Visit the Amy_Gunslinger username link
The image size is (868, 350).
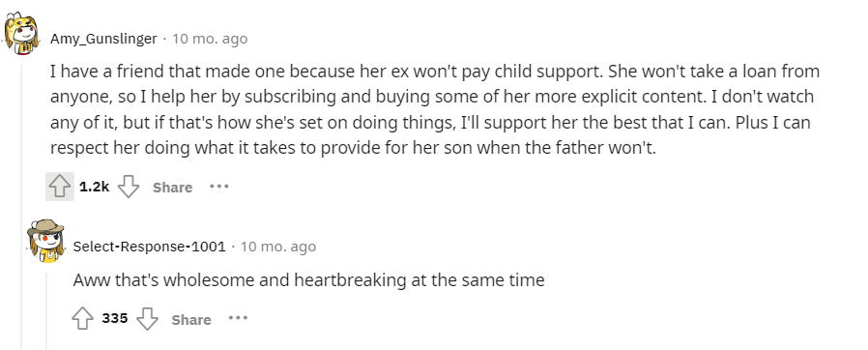(103, 39)
